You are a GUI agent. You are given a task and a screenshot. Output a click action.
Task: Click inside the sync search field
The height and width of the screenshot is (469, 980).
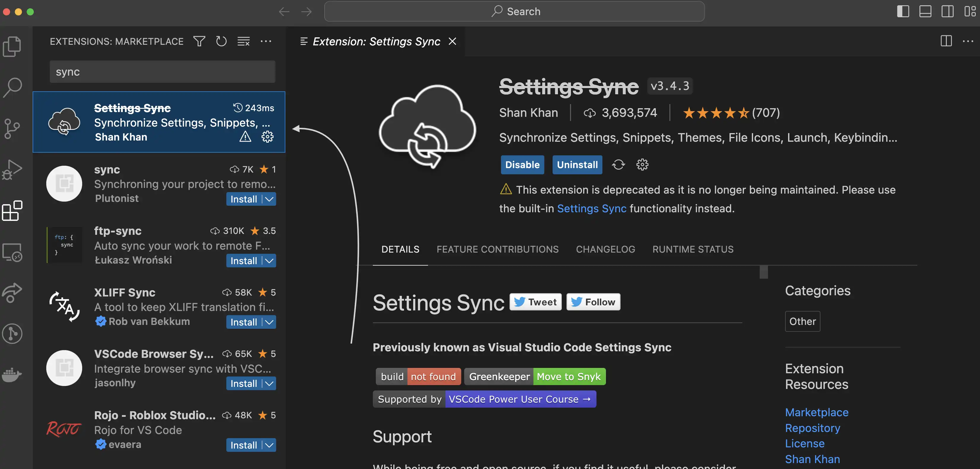tap(162, 71)
